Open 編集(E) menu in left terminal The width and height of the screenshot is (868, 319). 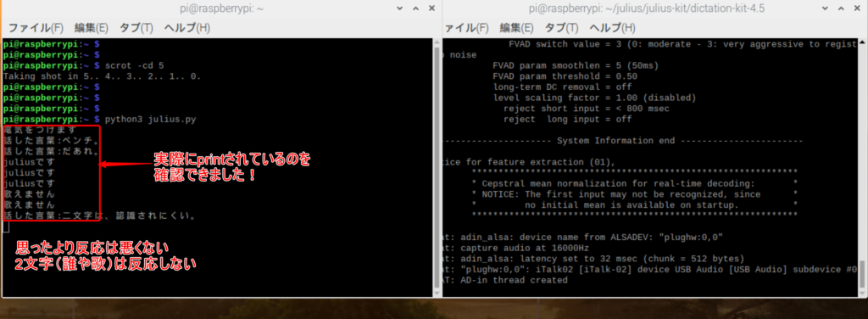click(x=92, y=28)
